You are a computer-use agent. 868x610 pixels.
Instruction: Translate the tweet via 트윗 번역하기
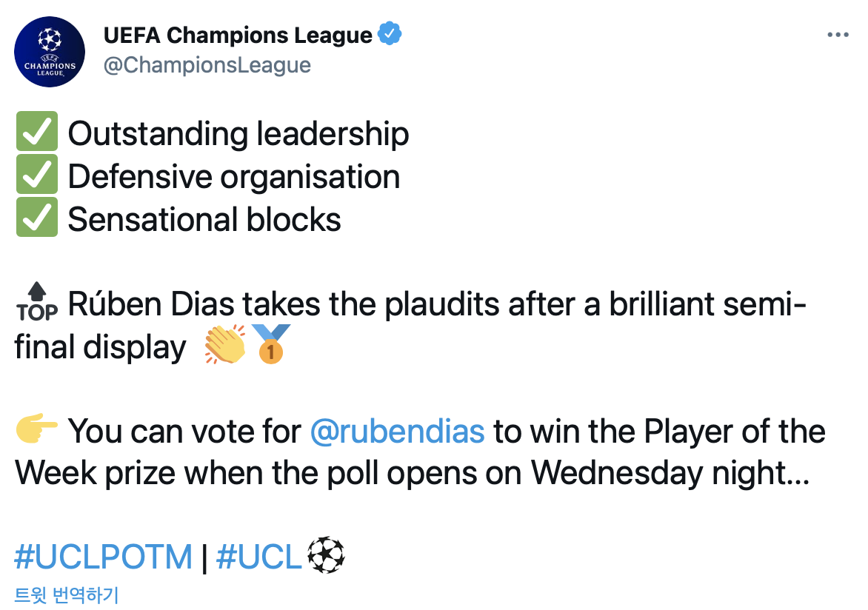point(66,594)
